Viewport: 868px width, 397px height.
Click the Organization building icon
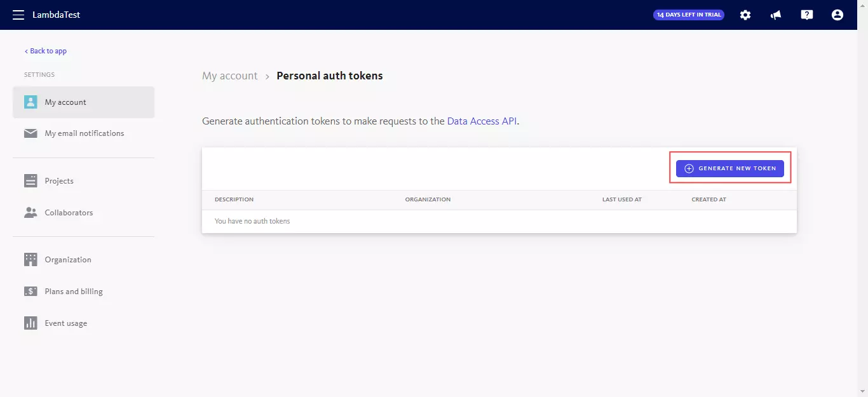[31, 260]
